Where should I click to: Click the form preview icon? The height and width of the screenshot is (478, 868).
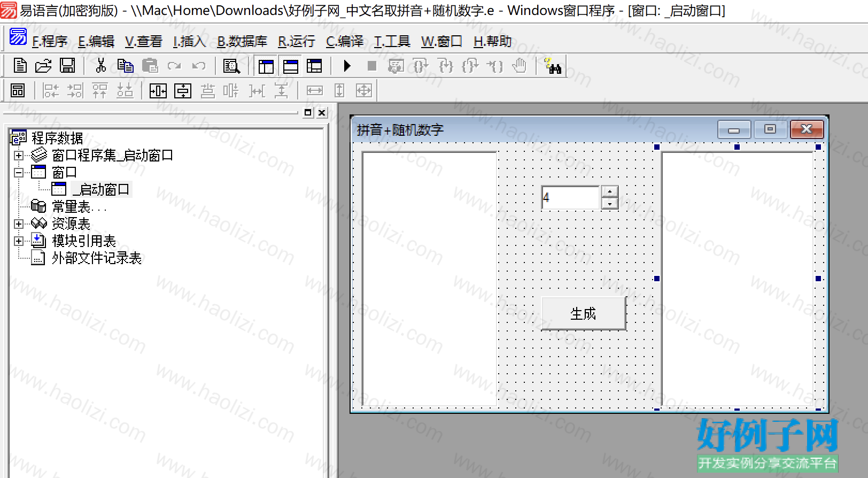coord(18,90)
